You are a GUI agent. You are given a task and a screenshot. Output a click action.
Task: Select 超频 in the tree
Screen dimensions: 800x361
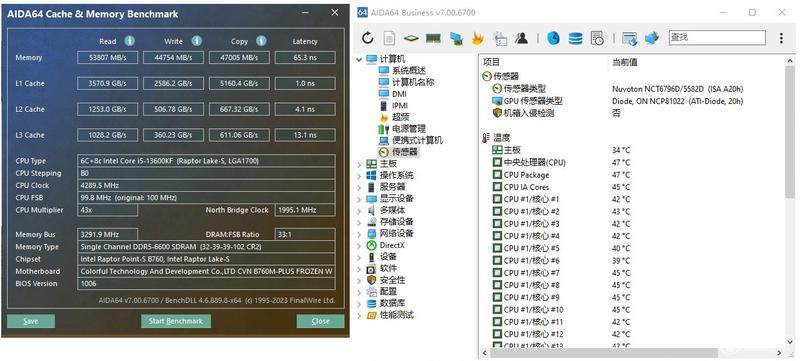[x=401, y=117]
